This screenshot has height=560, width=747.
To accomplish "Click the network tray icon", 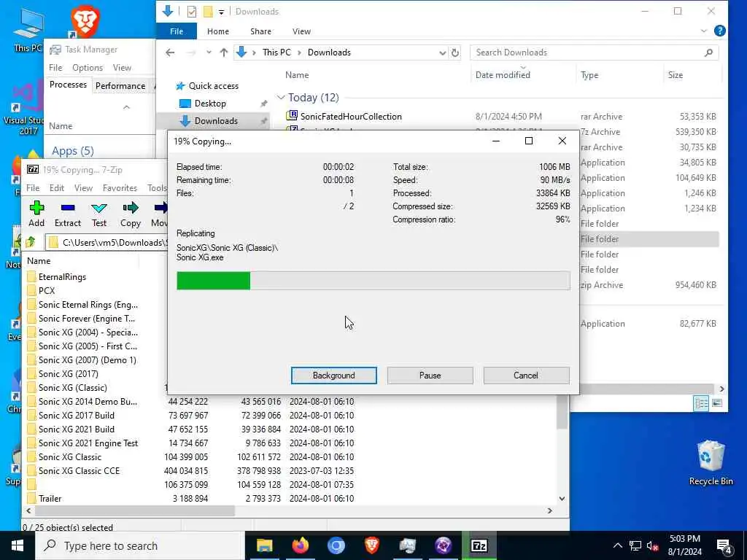I will coord(635,545).
